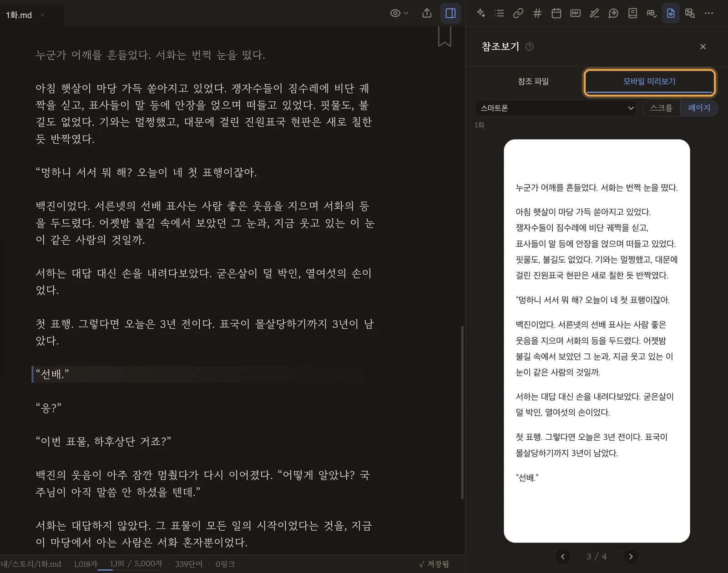Click the first line 누군가 어깨를 흔들었다 in editor
728x573 pixels.
click(x=150, y=55)
